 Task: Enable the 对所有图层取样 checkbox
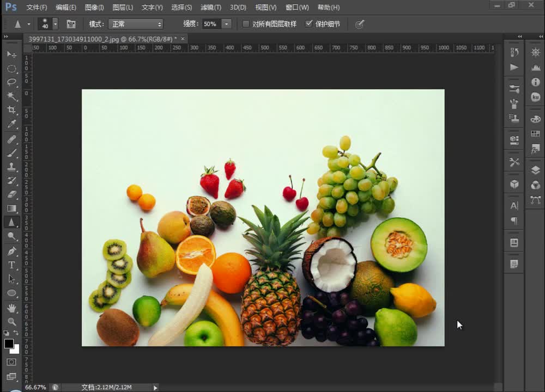click(x=246, y=24)
